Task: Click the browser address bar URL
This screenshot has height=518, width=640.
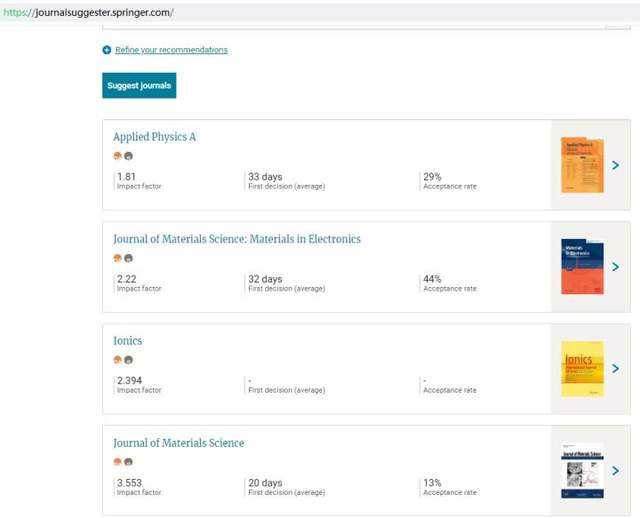Action: 89,13
